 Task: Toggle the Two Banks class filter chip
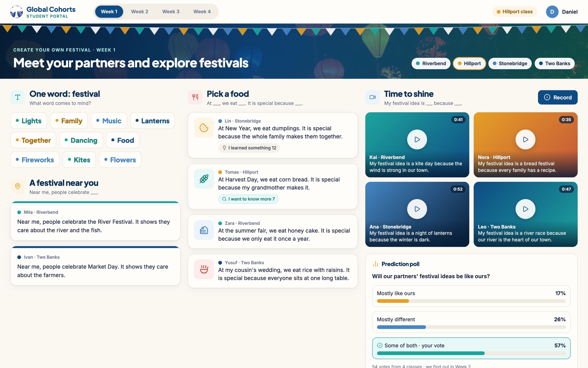[555, 64]
